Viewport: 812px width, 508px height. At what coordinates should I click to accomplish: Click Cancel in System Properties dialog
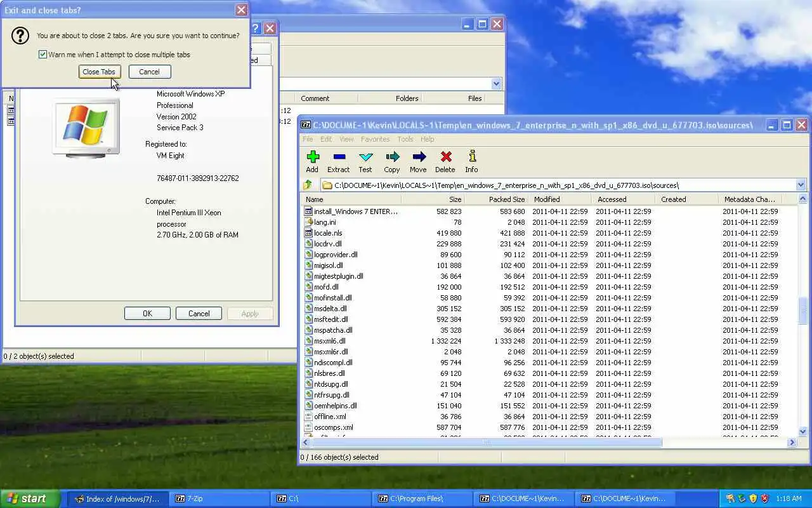pyautogui.click(x=199, y=314)
